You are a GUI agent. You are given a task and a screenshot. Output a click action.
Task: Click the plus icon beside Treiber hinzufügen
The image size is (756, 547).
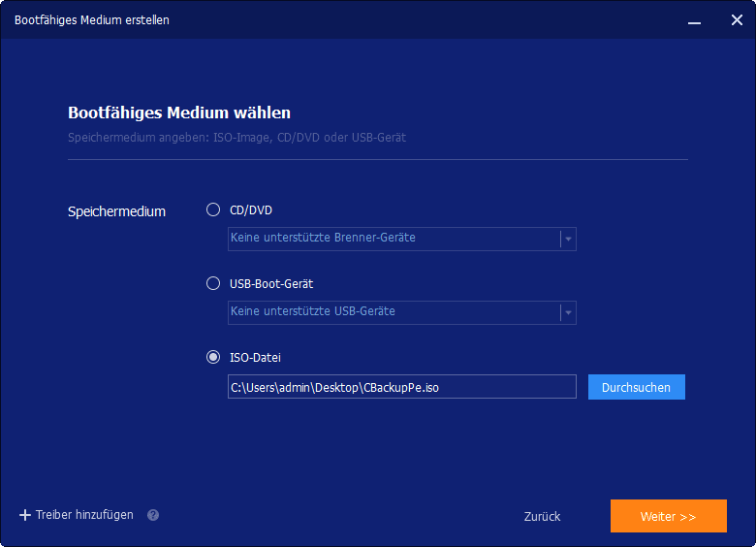click(25, 515)
